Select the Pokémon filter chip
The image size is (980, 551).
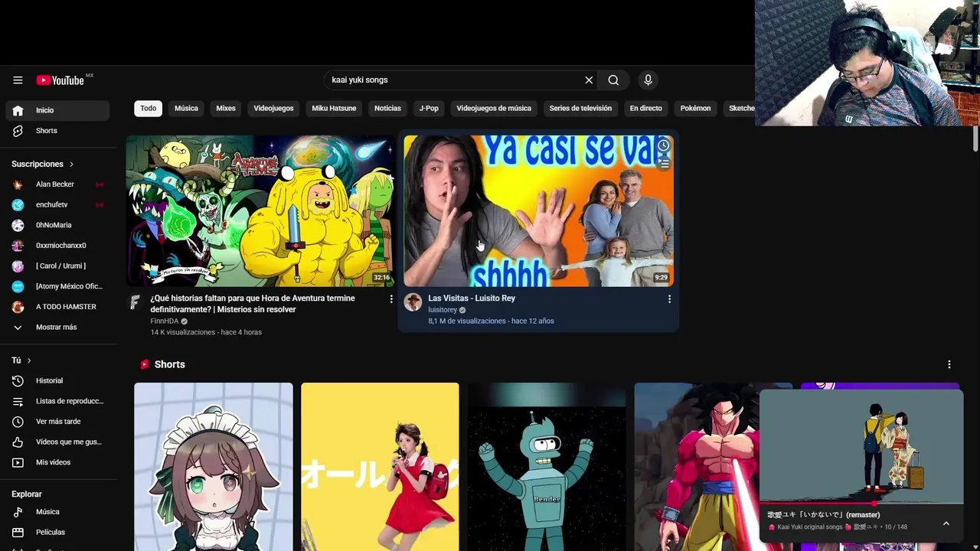(x=695, y=109)
